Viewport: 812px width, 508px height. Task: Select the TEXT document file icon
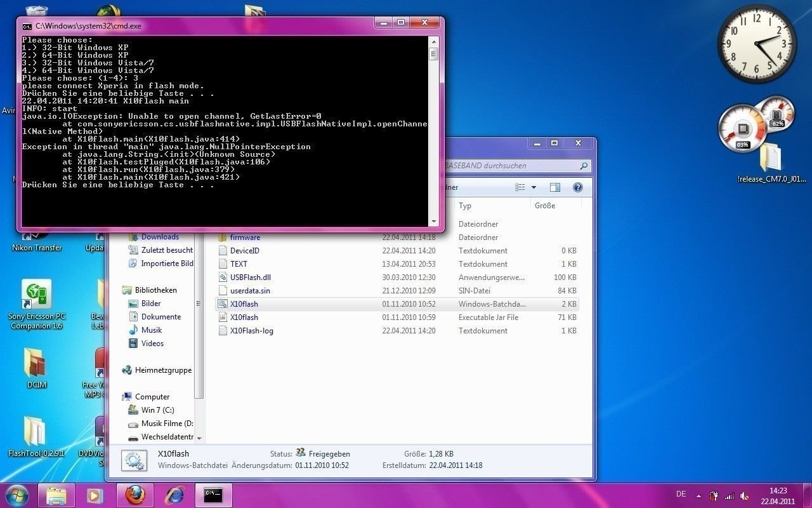(223, 264)
